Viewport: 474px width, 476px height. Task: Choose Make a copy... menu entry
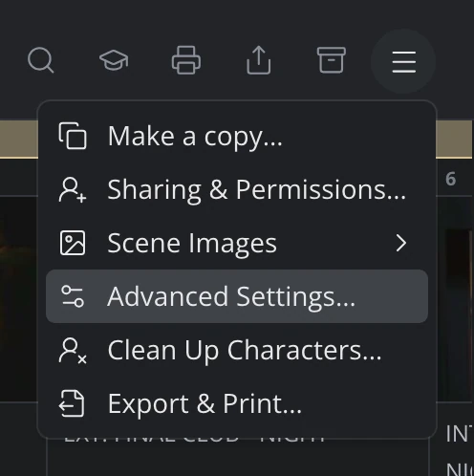237,136
